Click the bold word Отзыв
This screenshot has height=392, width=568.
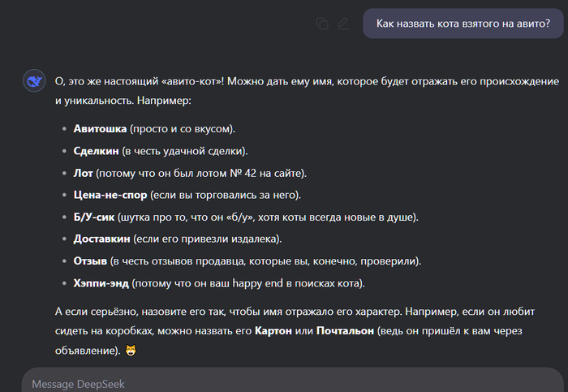[90, 261]
